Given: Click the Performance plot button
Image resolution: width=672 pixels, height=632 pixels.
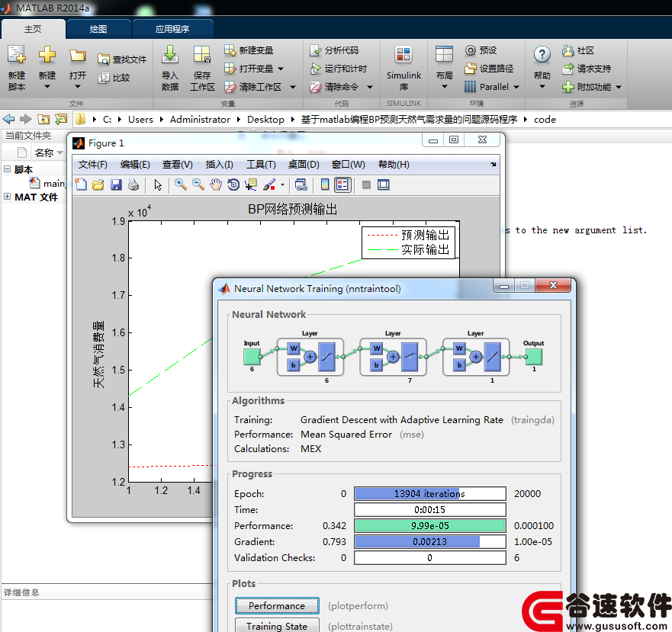Looking at the screenshot, I should point(277,605).
